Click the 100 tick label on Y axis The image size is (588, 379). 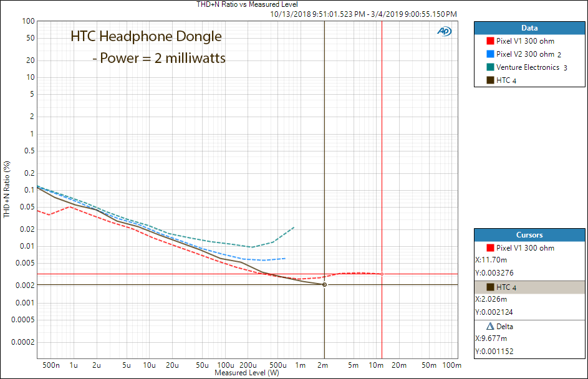[28, 21]
